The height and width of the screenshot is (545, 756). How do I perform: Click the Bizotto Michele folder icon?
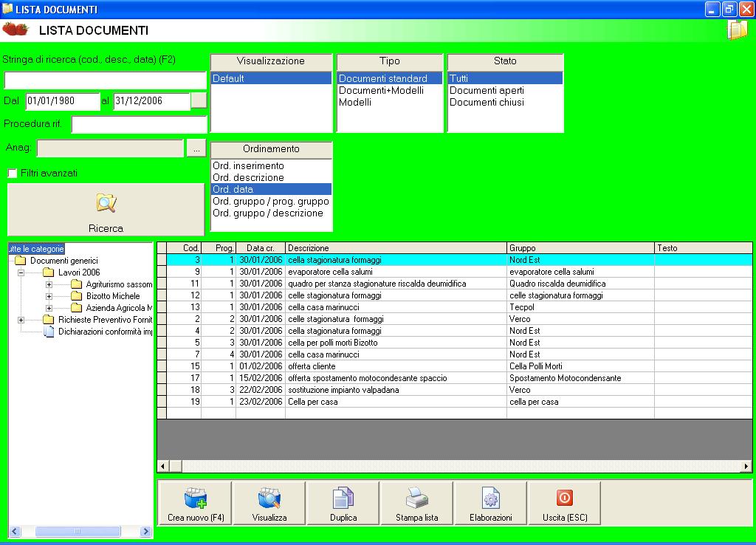(76, 296)
